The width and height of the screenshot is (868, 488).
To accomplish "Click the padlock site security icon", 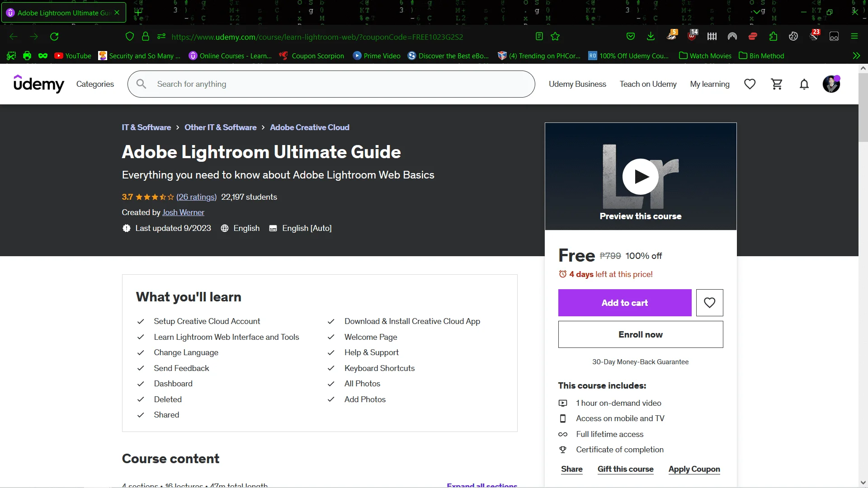I will [146, 37].
